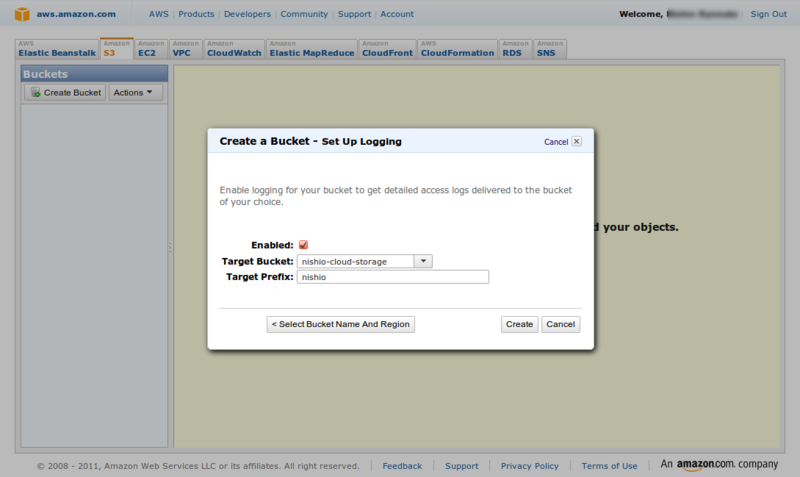This screenshot has height=477, width=800.
Task: Click the Support link in footer
Action: (x=462, y=466)
